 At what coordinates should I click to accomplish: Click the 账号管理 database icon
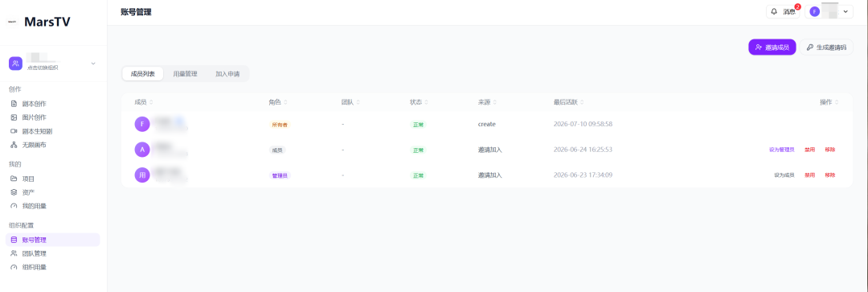(x=14, y=240)
